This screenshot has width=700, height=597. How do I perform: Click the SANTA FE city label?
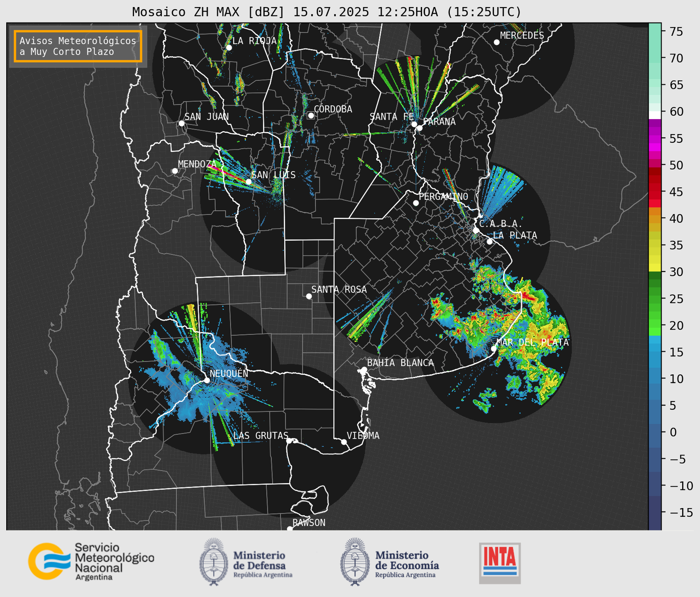pyautogui.click(x=392, y=117)
